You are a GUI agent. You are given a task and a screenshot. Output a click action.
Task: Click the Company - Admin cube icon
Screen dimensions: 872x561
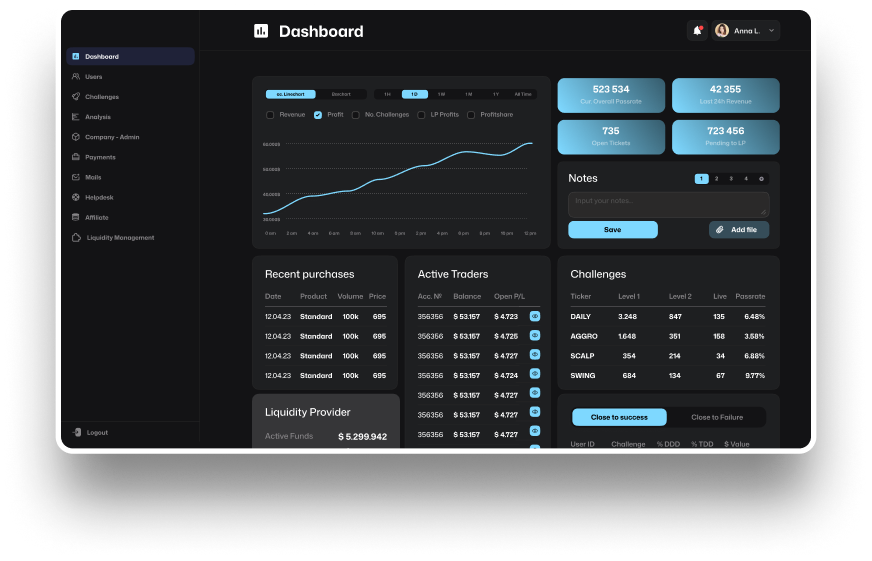(76, 137)
